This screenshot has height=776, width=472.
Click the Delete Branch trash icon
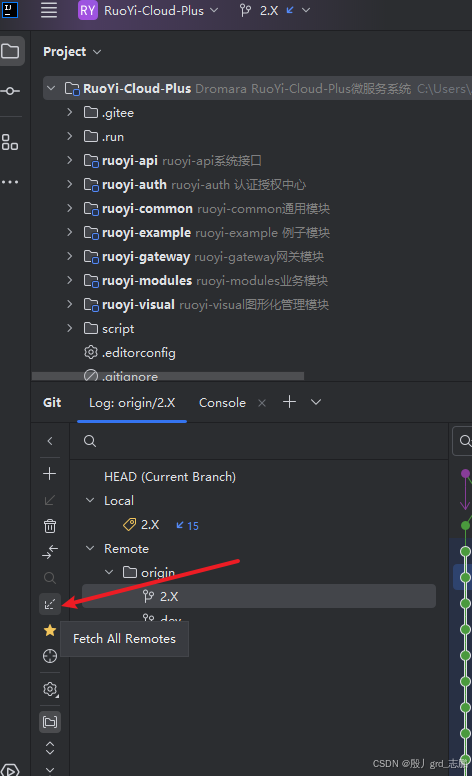pos(49,526)
